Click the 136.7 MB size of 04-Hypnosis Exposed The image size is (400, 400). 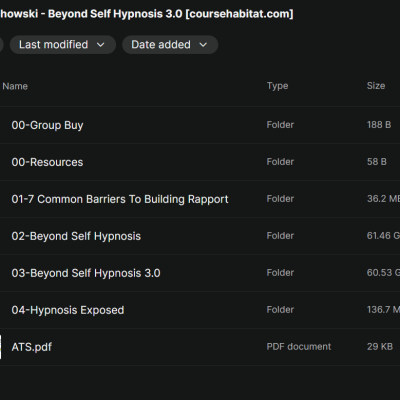pyautogui.click(x=383, y=310)
